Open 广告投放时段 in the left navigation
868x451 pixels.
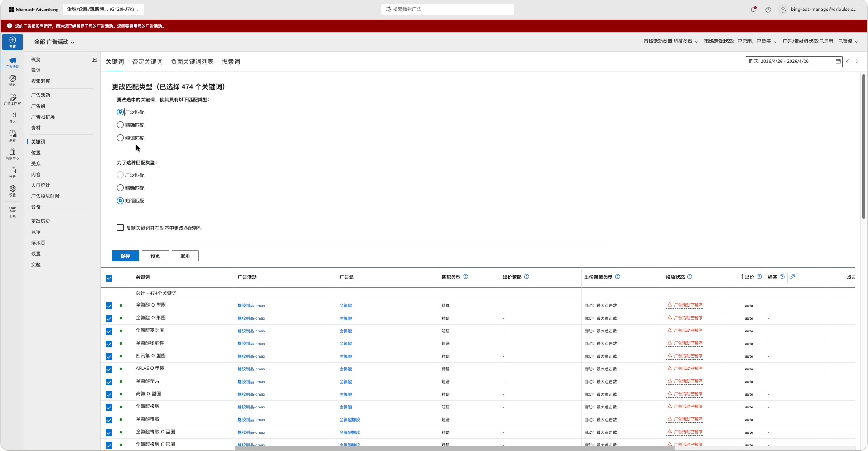pos(45,196)
